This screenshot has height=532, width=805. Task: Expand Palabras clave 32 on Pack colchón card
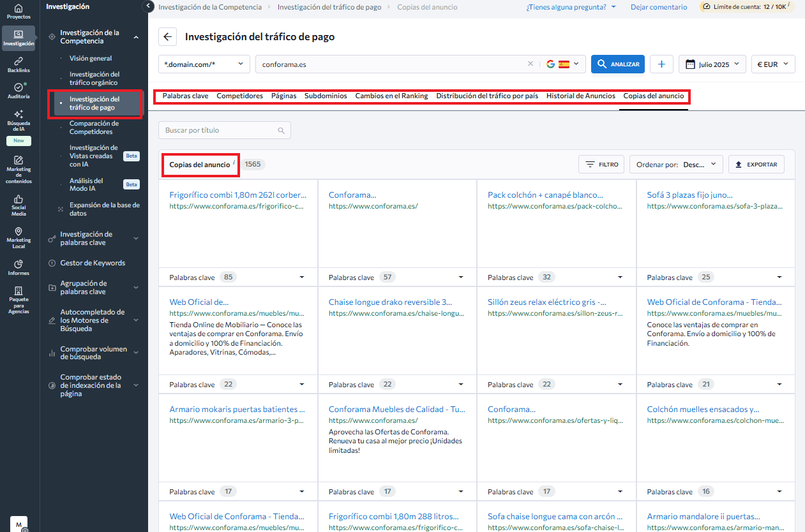620,277
